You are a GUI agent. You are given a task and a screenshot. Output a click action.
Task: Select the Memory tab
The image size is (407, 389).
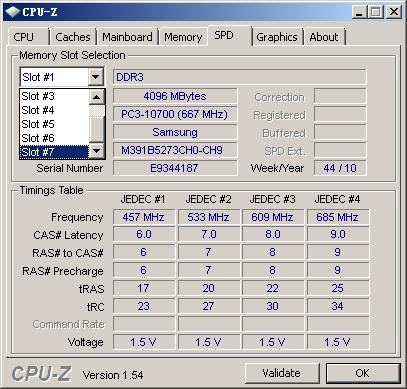(x=183, y=37)
